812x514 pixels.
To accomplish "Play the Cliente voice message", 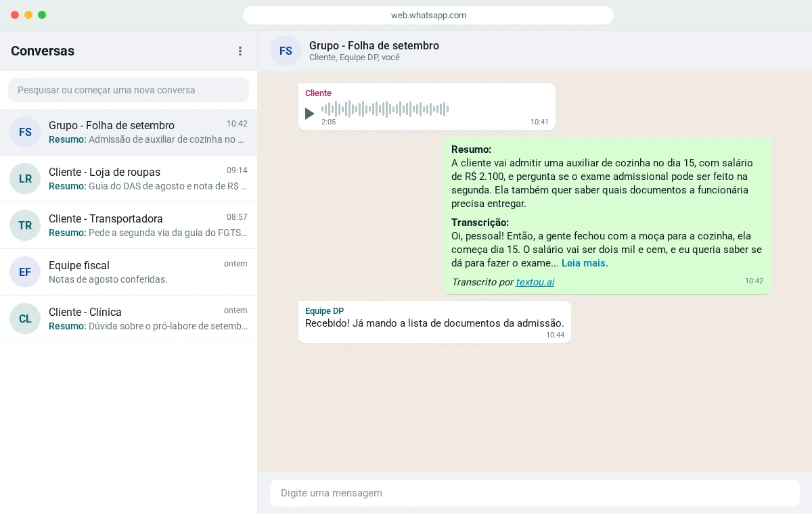I will [309, 114].
